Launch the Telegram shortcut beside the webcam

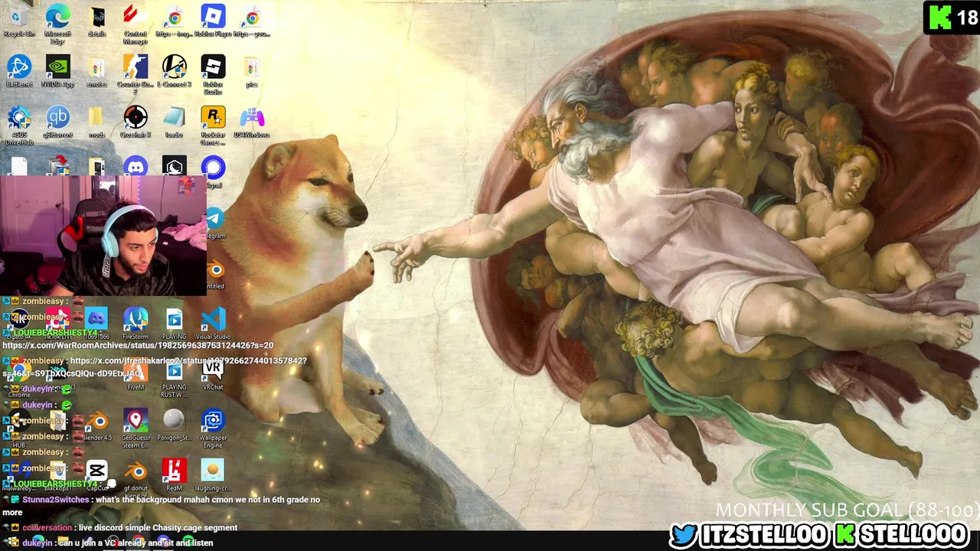pyautogui.click(x=215, y=223)
